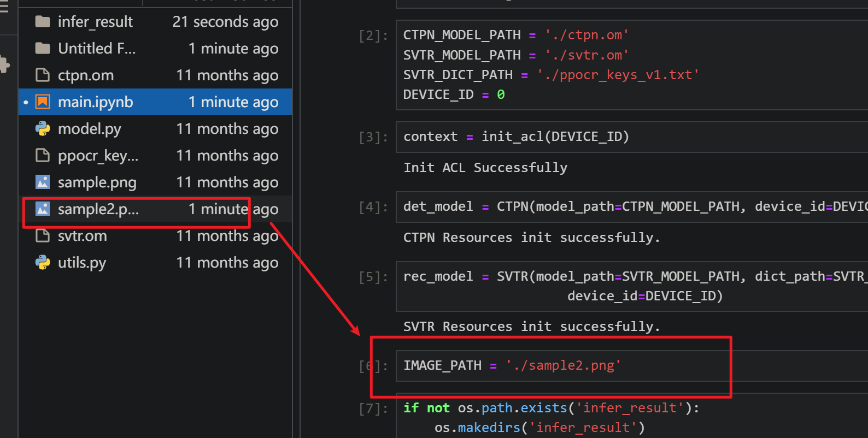The width and height of the screenshot is (868, 438).
Task: Select main.ipynb file name
Action: click(x=95, y=102)
